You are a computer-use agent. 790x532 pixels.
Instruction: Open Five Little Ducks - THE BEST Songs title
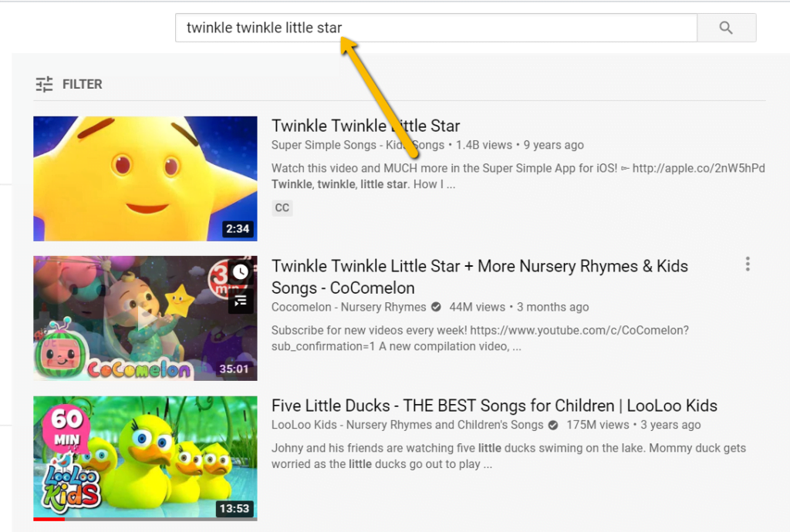[x=495, y=406]
